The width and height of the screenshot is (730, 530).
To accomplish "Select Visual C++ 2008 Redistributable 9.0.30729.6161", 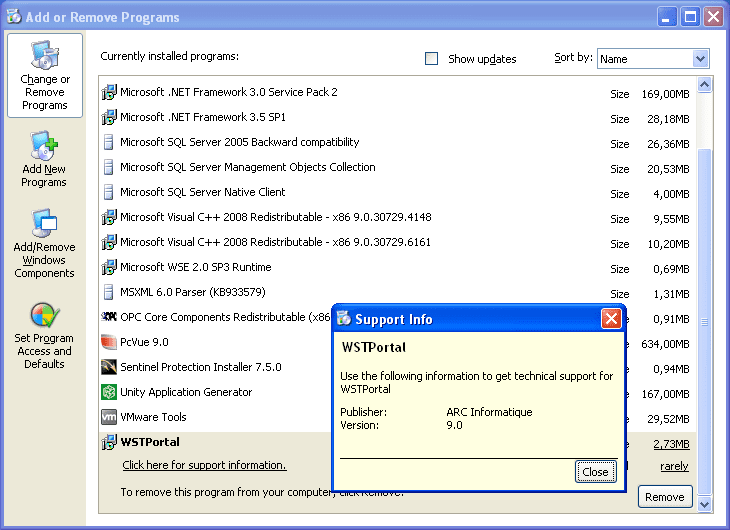I will [276, 242].
